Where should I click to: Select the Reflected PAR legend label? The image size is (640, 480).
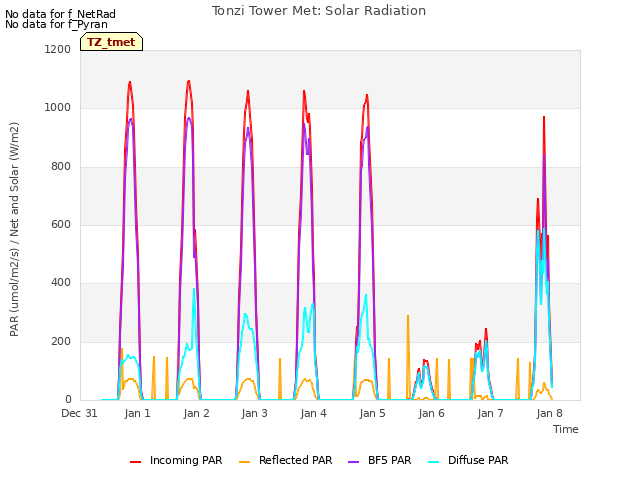pyautogui.click(x=296, y=460)
